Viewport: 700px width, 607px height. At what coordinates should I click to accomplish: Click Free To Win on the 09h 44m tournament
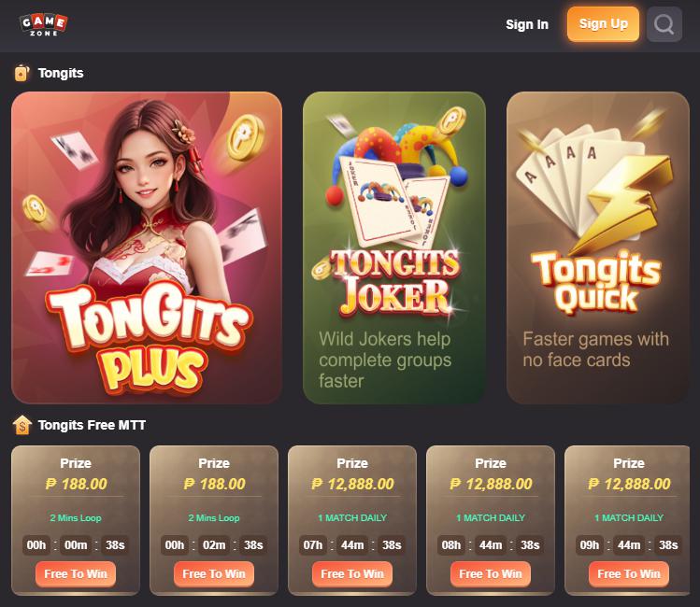click(x=629, y=573)
